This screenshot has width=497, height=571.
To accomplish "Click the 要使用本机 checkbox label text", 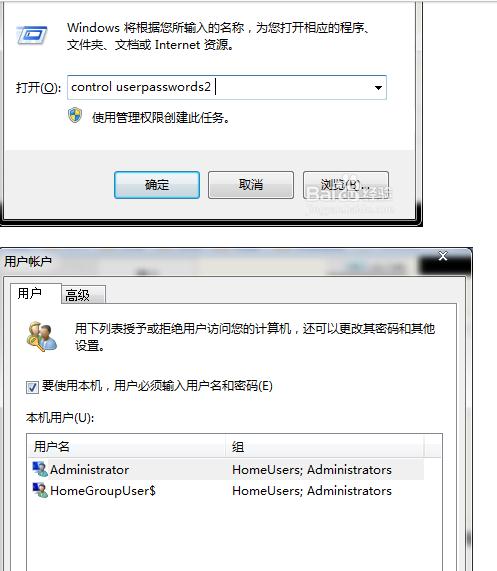I will (x=157, y=385).
